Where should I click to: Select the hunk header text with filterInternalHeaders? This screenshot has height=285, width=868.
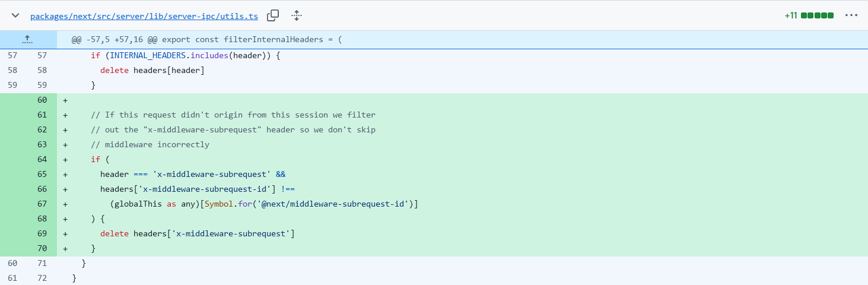pyautogui.click(x=207, y=40)
